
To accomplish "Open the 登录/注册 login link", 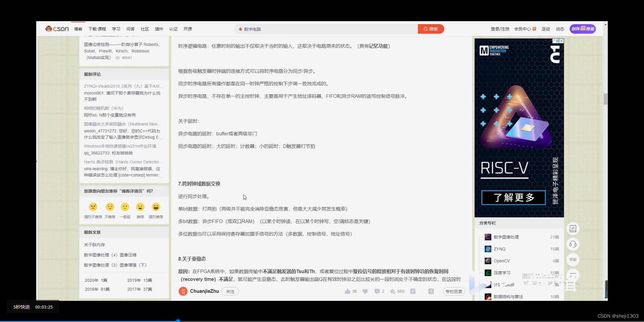I will 500,29.
